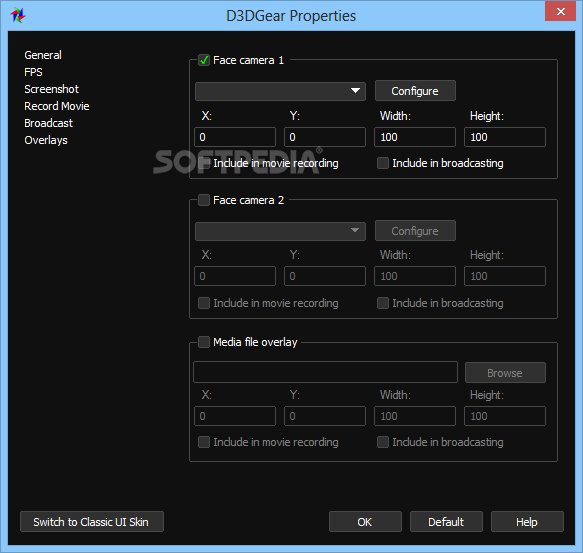This screenshot has height=553, width=583.
Task: Focus the Media file overlay Height field
Action: click(505, 416)
